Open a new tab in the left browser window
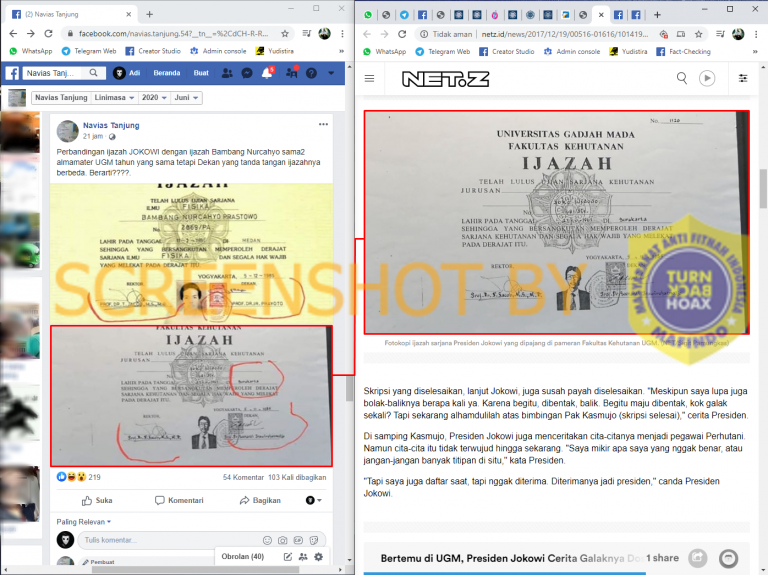 pos(149,15)
